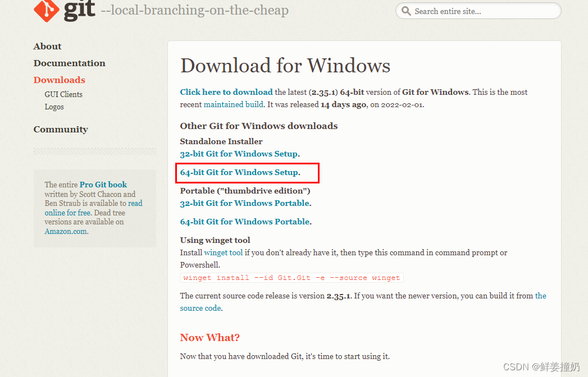Viewport: 588px width, 377px height.
Task: Open GUI Clients sub-item
Action: point(63,94)
